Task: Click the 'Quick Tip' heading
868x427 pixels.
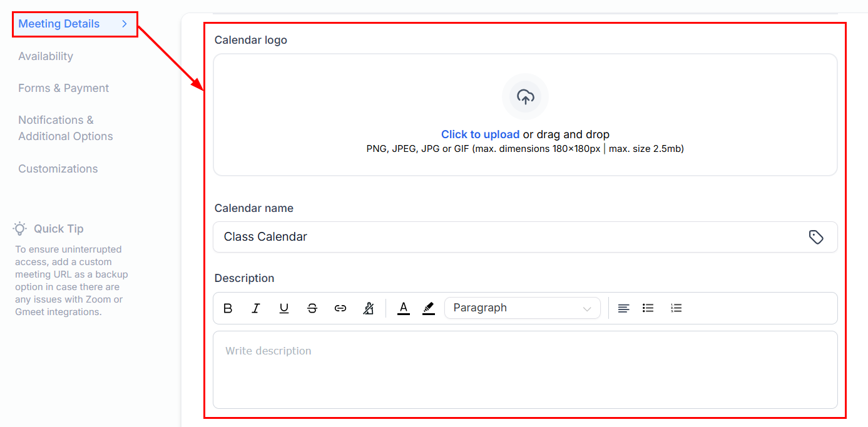Action: 59,229
